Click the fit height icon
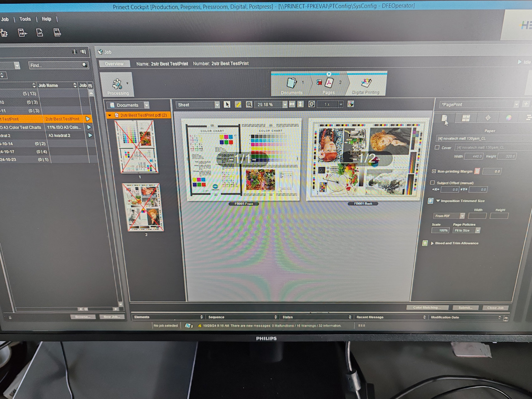Screen dimensions: 532x399 tap(300, 104)
